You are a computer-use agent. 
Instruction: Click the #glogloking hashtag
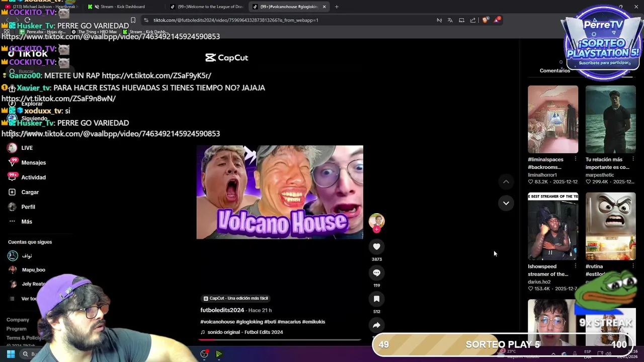(x=249, y=322)
